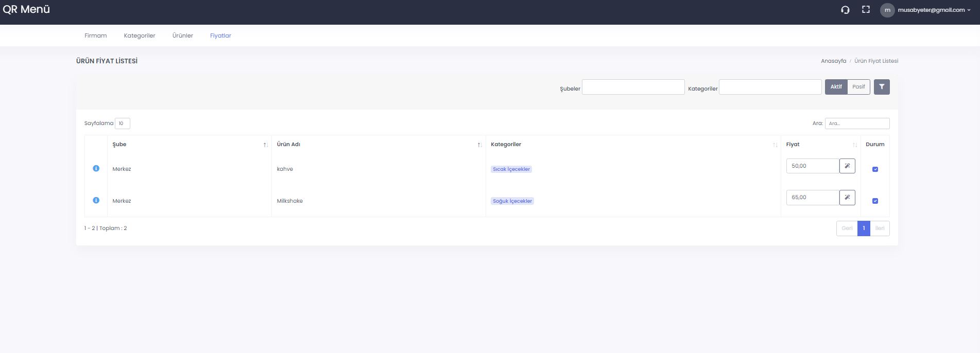Open the Şubeler dropdown
The height and width of the screenshot is (353, 980).
pyautogui.click(x=633, y=87)
